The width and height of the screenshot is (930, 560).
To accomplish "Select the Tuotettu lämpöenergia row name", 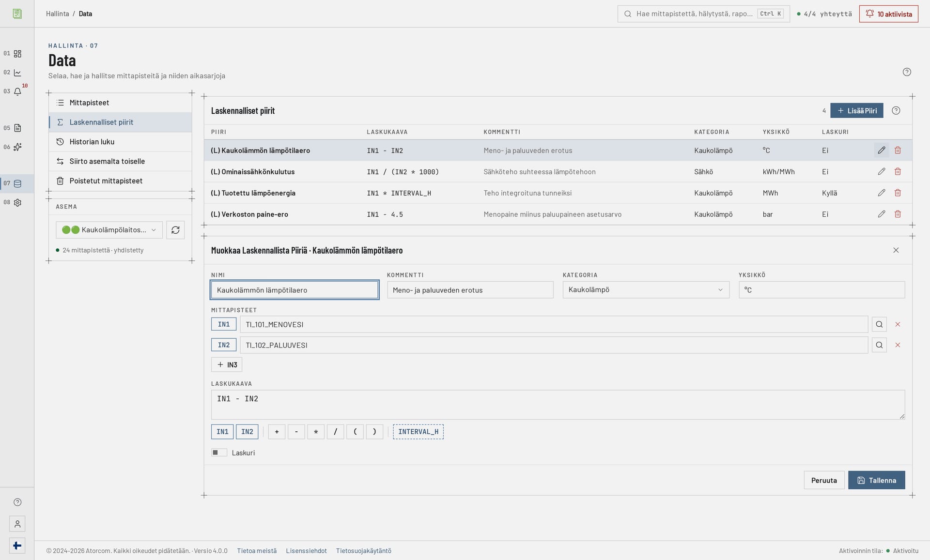I will 253,193.
